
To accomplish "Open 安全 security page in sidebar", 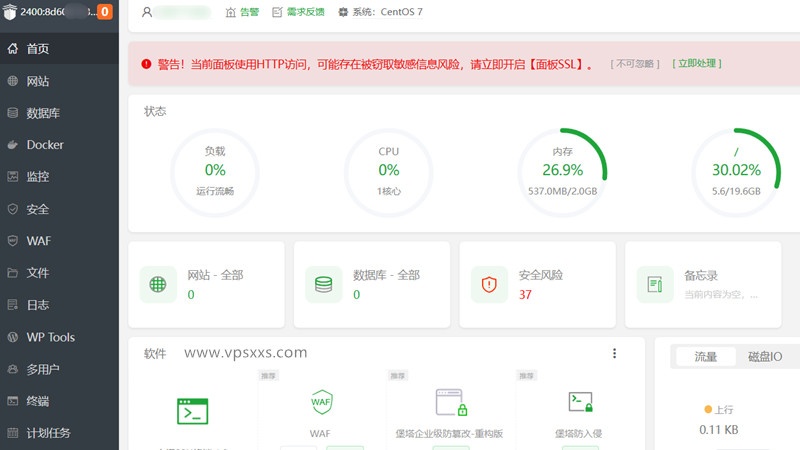I will 38,209.
